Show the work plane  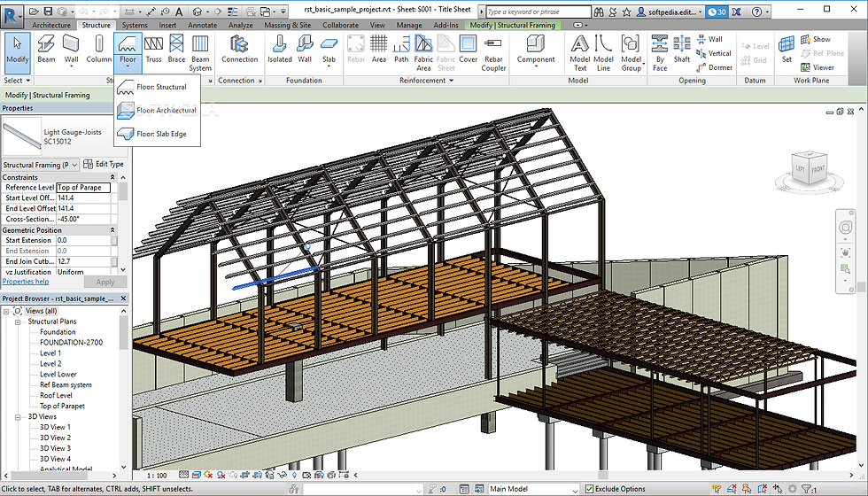[816, 39]
